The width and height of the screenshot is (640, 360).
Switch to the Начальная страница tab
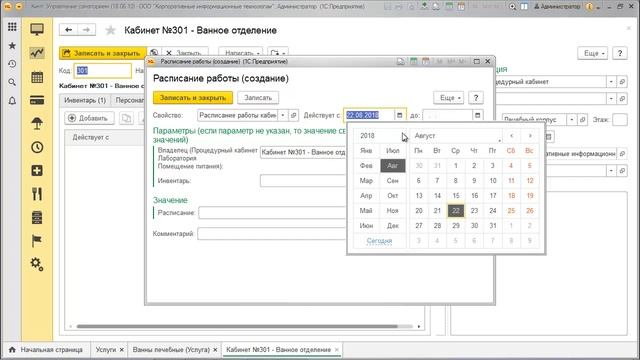pyautogui.click(x=47, y=350)
